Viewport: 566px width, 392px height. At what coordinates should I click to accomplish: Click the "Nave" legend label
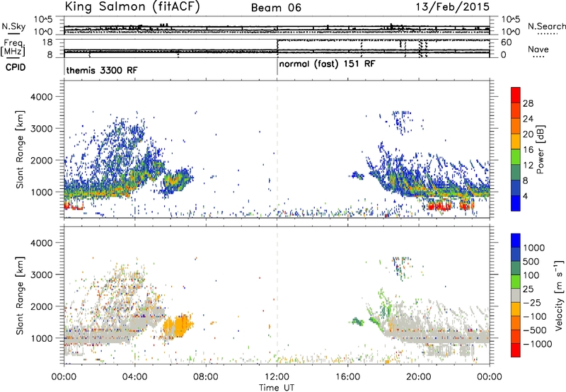point(538,50)
